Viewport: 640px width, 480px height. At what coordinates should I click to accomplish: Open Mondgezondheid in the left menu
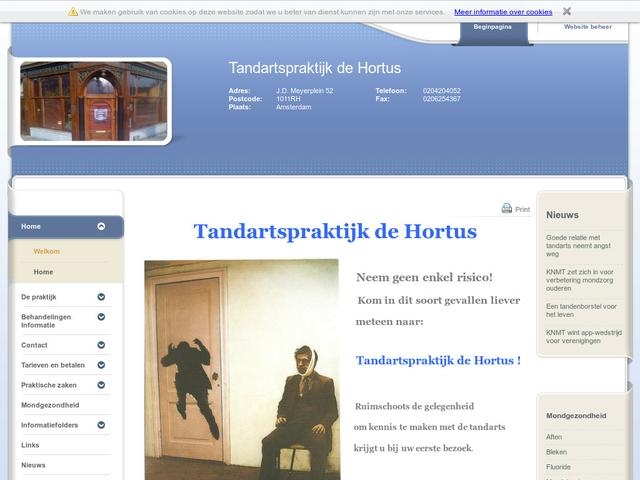pyautogui.click(x=50, y=405)
